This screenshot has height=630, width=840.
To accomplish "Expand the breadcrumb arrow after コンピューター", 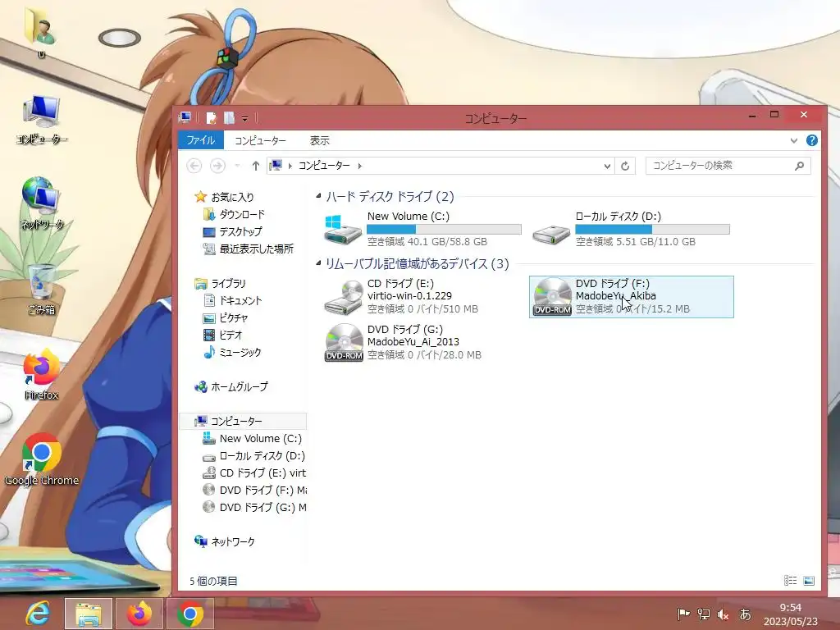I will 359,166.
